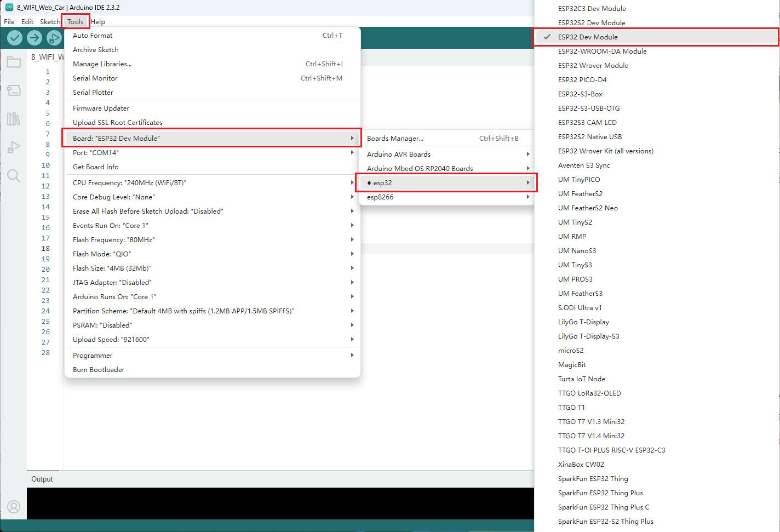
Task: Open the Help menu
Action: (98, 21)
